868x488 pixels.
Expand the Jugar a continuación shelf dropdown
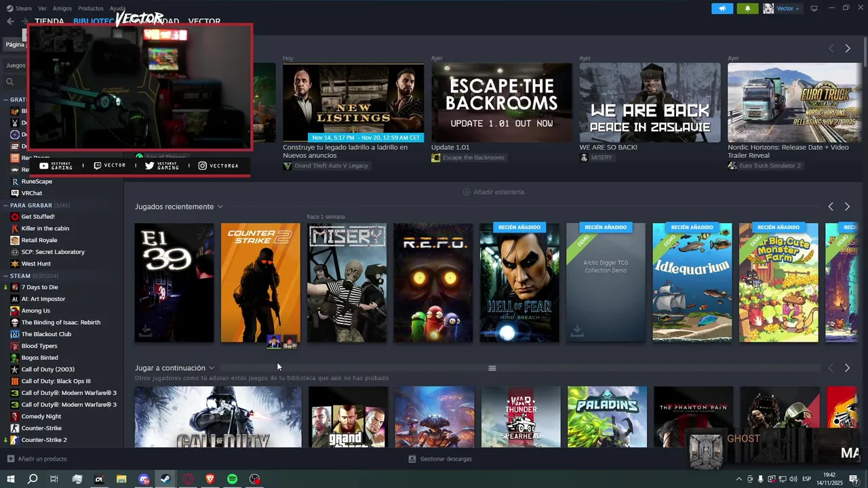[x=212, y=368]
